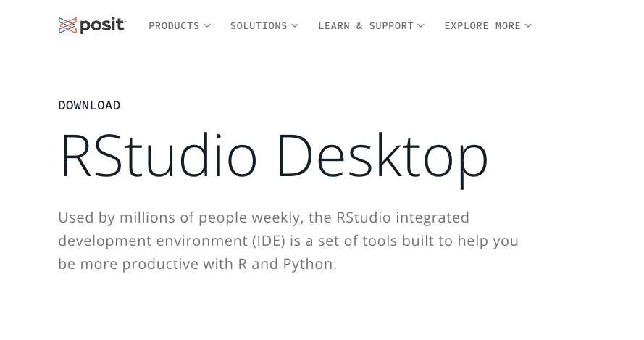
Task: Expand the Explore More chevron arrow
Action: pyautogui.click(x=528, y=26)
